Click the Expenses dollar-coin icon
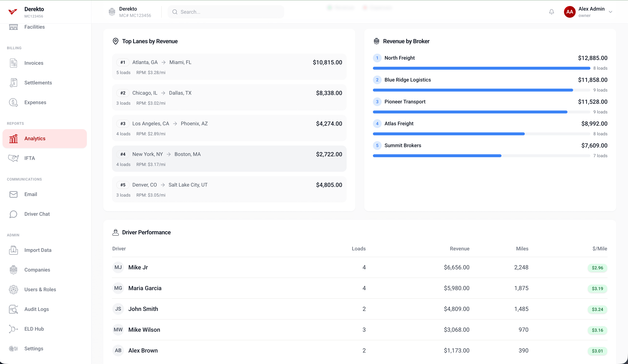Image resolution: width=628 pixels, height=364 pixels. (x=13, y=102)
